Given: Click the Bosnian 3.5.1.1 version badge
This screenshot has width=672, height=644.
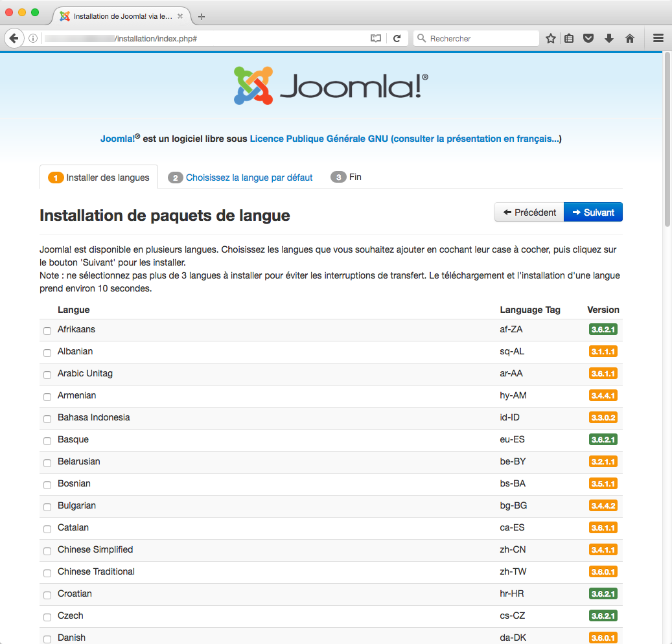Looking at the screenshot, I should pos(603,483).
